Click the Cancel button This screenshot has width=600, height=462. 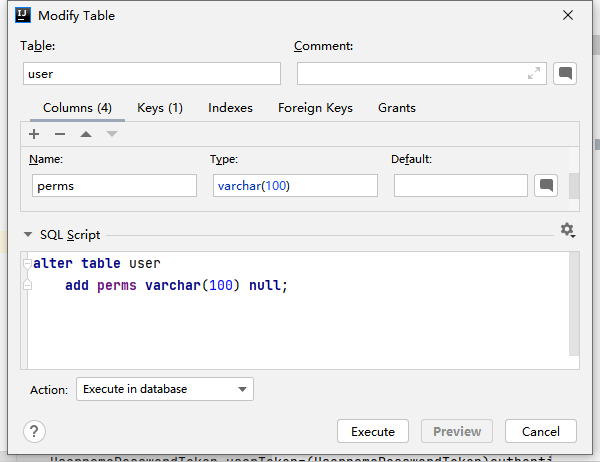pyautogui.click(x=541, y=431)
